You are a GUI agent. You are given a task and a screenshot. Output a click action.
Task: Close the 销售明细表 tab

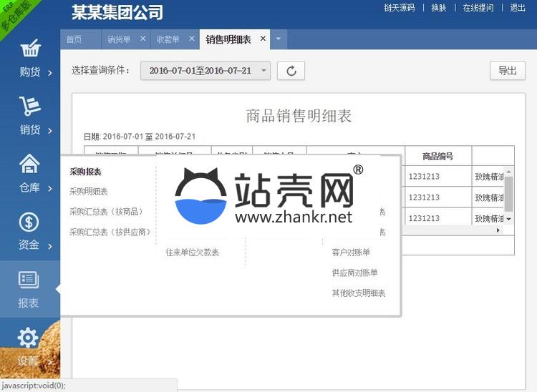point(263,39)
